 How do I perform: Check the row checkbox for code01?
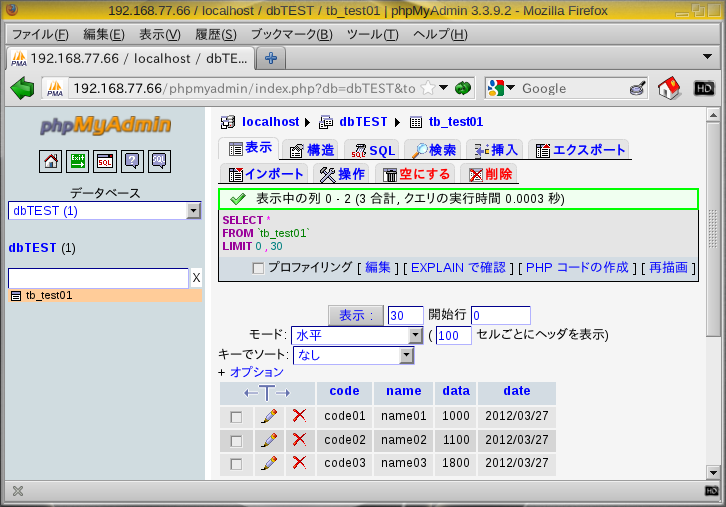coord(236,417)
